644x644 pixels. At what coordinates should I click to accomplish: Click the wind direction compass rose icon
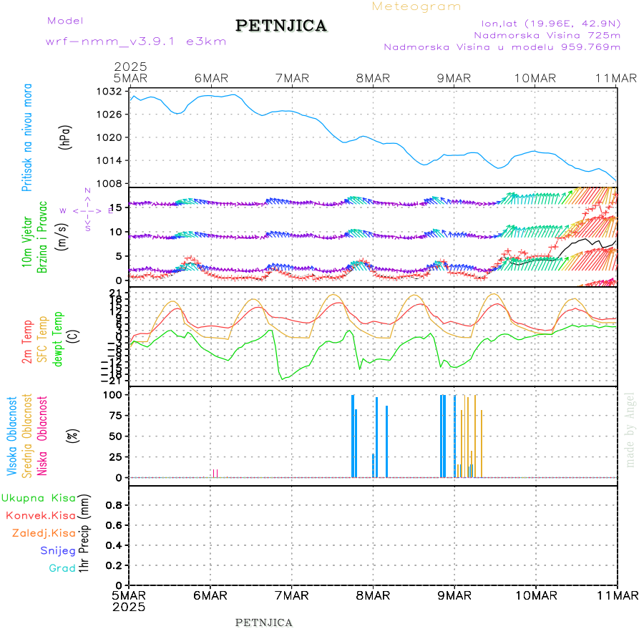click(x=87, y=210)
